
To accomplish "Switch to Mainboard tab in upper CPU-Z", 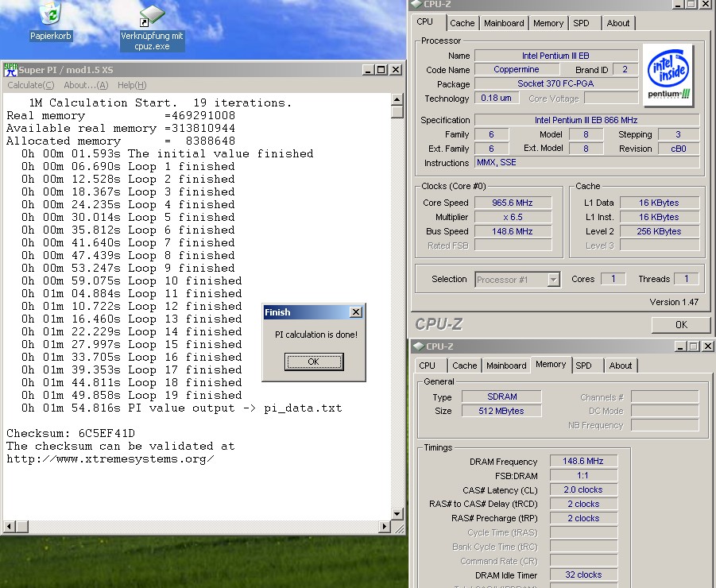I will (x=504, y=23).
